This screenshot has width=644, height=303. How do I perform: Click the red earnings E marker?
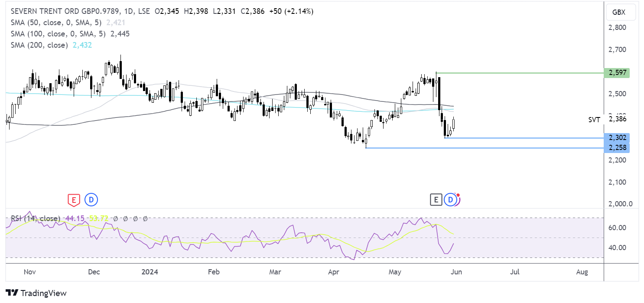[x=74, y=200]
